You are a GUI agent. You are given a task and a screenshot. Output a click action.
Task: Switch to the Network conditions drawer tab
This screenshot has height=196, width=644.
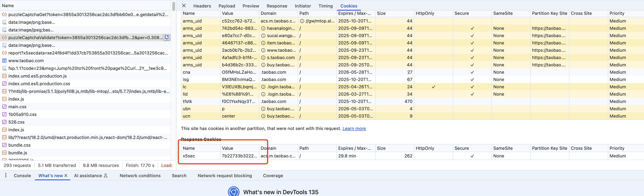140,176
